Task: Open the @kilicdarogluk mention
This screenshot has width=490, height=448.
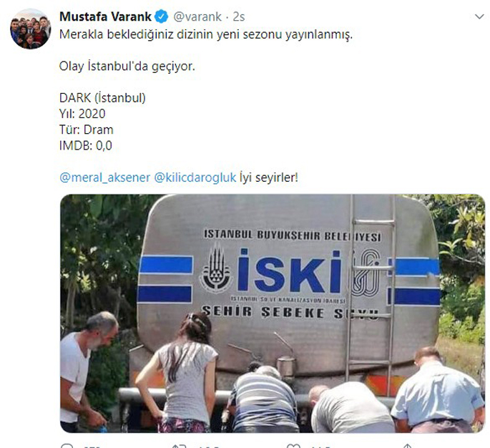Action: point(195,177)
